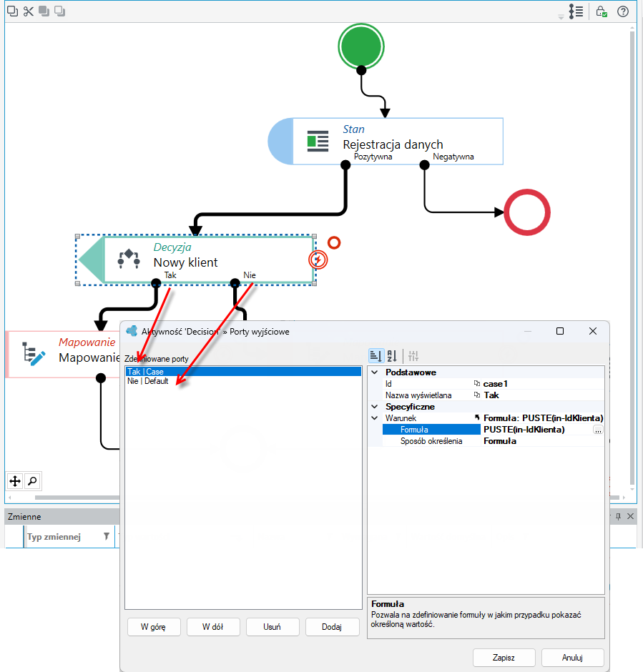Collapse the Podstawowe property group
Screen dimensions: 643x672
point(375,372)
